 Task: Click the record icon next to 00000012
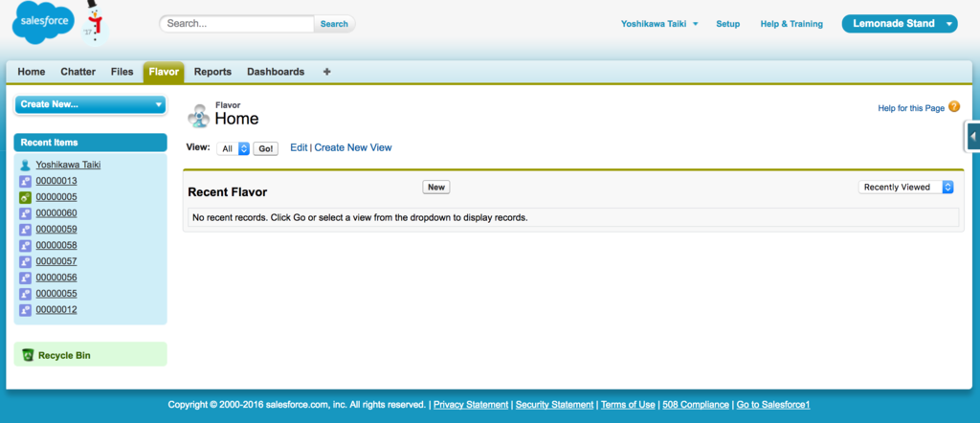[x=25, y=310]
